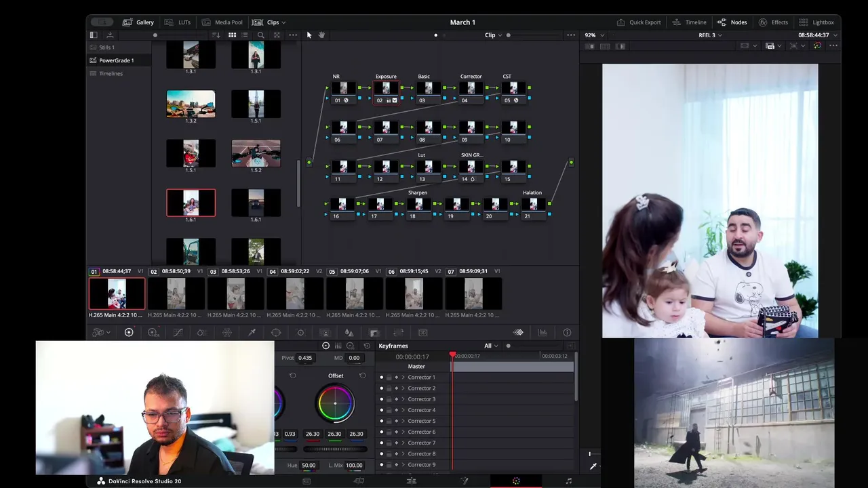Toggle Corrector 3 lock icon
Screen dimensions: 868x488
(x=389, y=399)
